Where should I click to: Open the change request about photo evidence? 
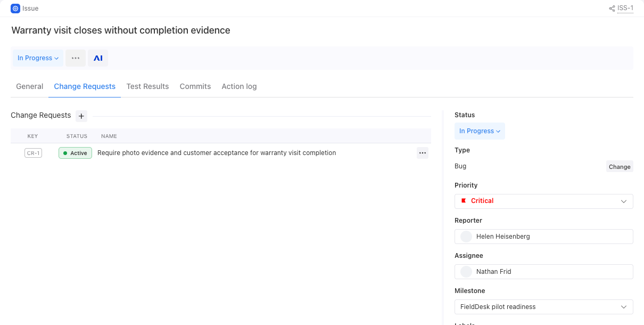point(217,153)
